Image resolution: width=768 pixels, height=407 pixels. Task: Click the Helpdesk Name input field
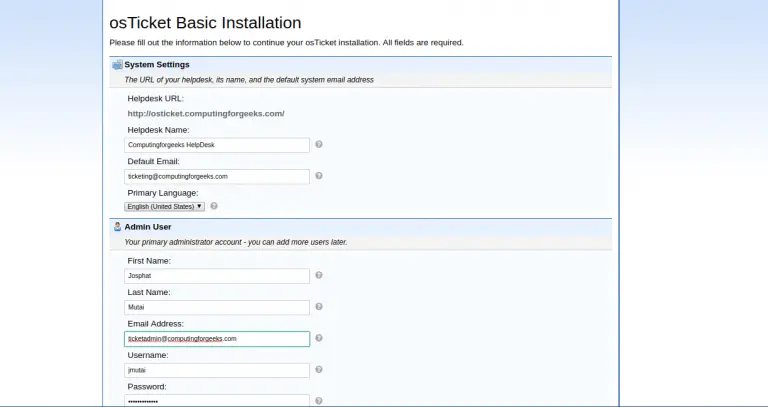pyautogui.click(x=216, y=145)
